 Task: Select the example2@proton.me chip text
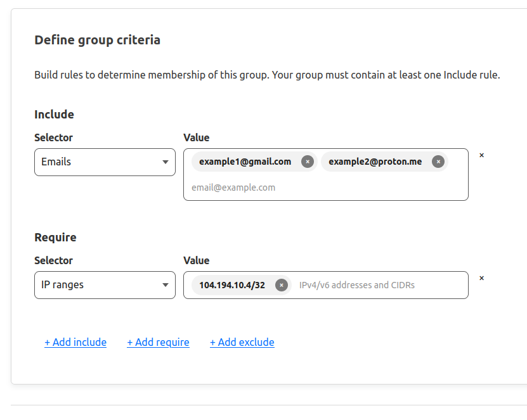(x=375, y=162)
